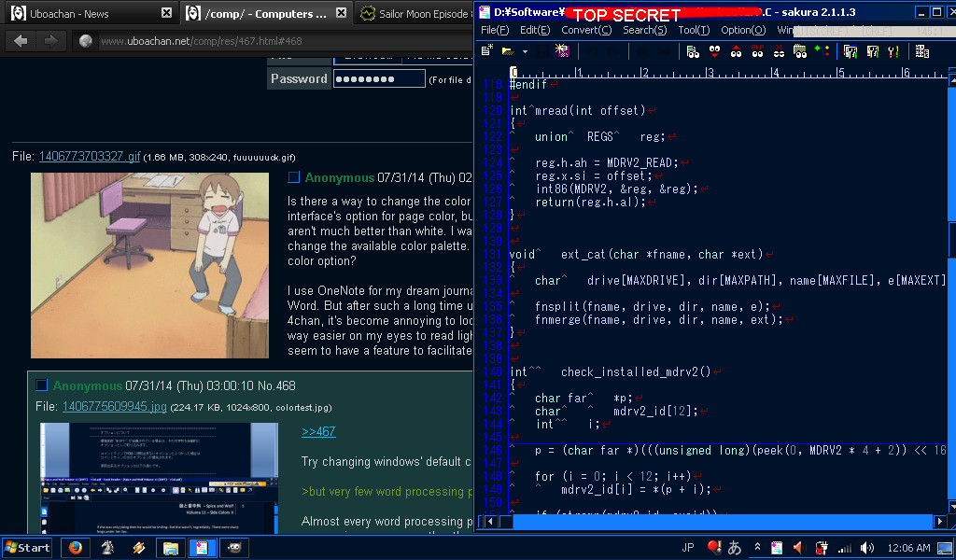Click the '#endif' line in the editor

[528, 84]
